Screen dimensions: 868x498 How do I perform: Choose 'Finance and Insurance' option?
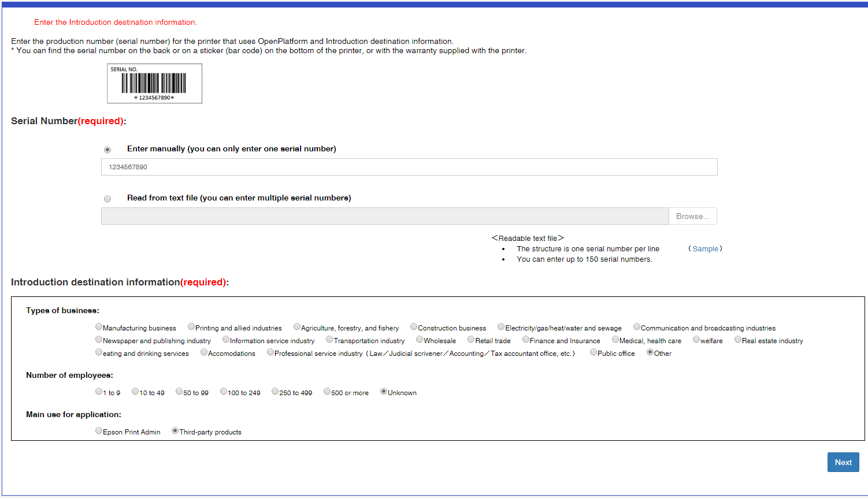point(525,339)
